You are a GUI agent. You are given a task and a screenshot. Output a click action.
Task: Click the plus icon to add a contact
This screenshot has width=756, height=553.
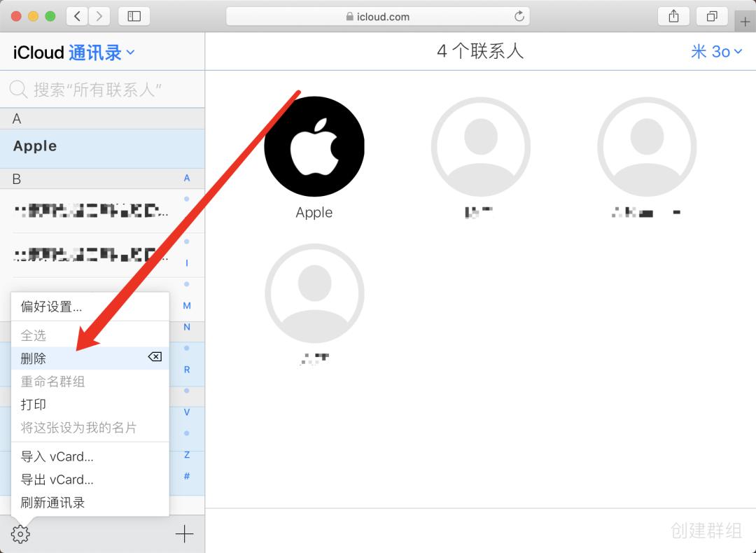click(184, 533)
